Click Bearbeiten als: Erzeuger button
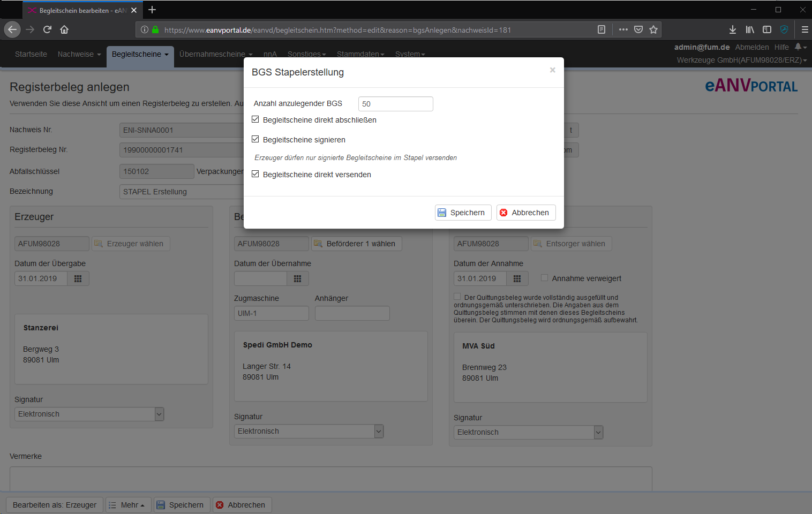 point(55,505)
